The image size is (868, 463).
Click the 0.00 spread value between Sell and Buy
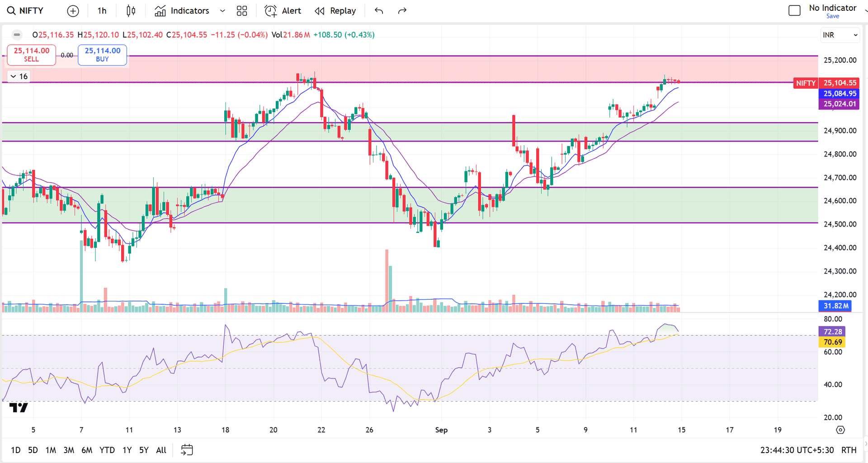pos(67,55)
